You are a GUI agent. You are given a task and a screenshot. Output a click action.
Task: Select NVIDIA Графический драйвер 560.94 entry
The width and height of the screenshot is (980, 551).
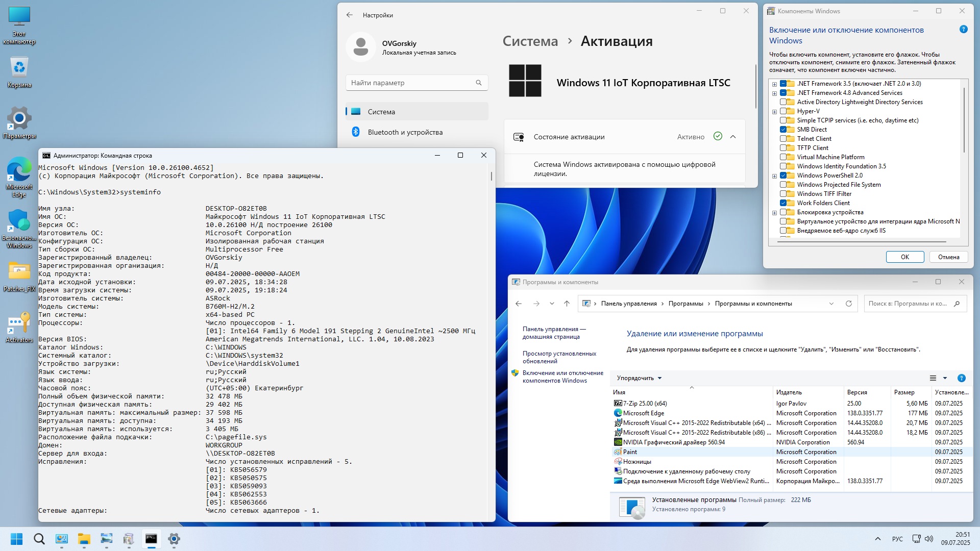point(674,442)
